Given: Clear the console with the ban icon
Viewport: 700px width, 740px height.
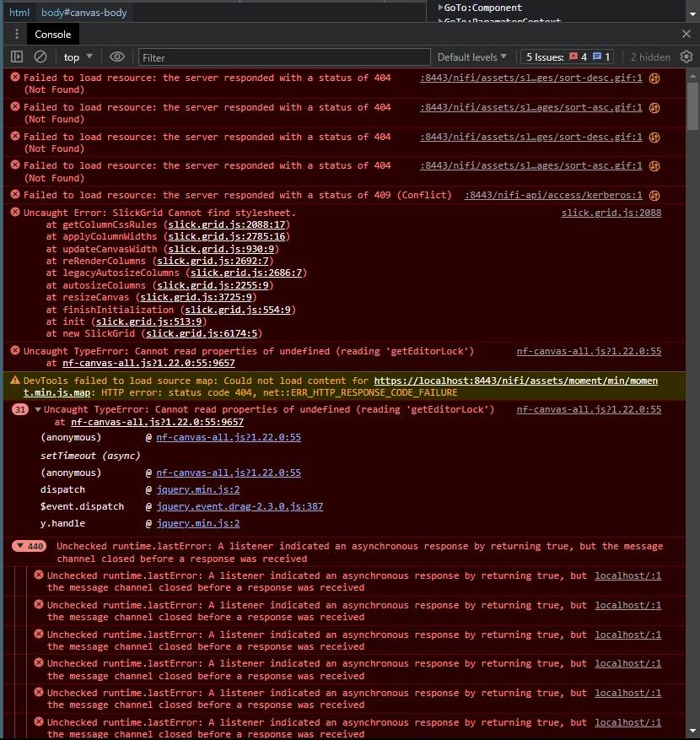Looking at the screenshot, I should (40, 57).
